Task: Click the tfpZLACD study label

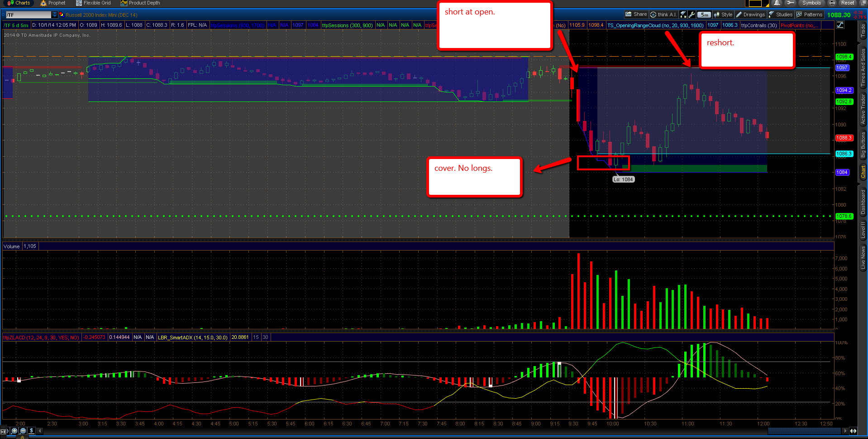Action: coord(41,338)
